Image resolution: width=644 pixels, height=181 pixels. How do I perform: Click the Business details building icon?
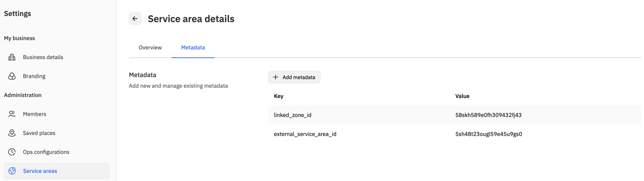coord(12,57)
